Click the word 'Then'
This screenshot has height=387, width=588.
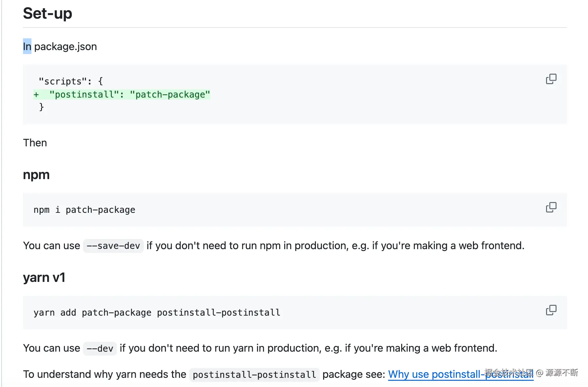coord(35,143)
